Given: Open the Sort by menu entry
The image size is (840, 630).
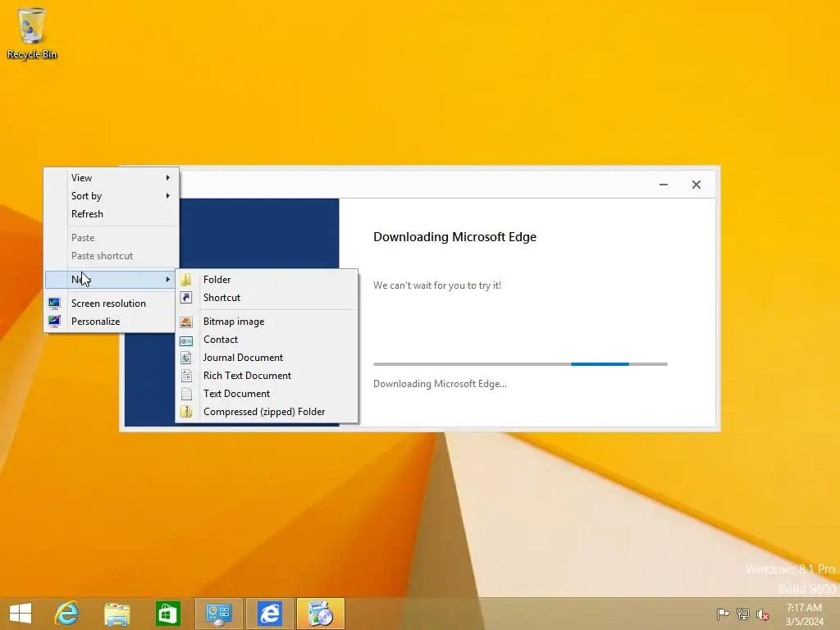Looking at the screenshot, I should pos(112,195).
